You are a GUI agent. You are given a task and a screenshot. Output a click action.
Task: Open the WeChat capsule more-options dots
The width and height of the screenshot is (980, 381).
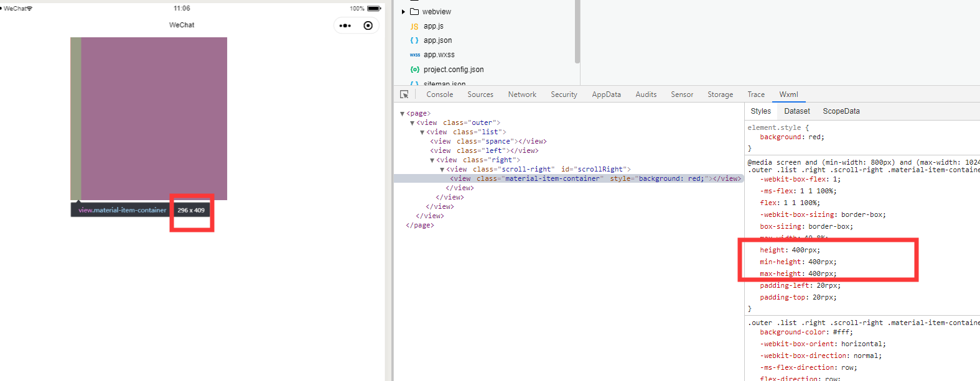click(x=345, y=25)
